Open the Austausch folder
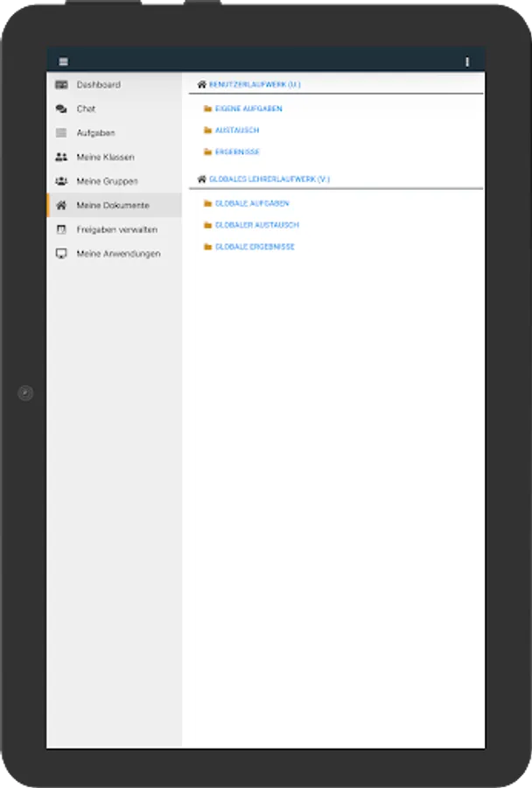The width and height of the screenshot is (532, 788). [237, 130]
